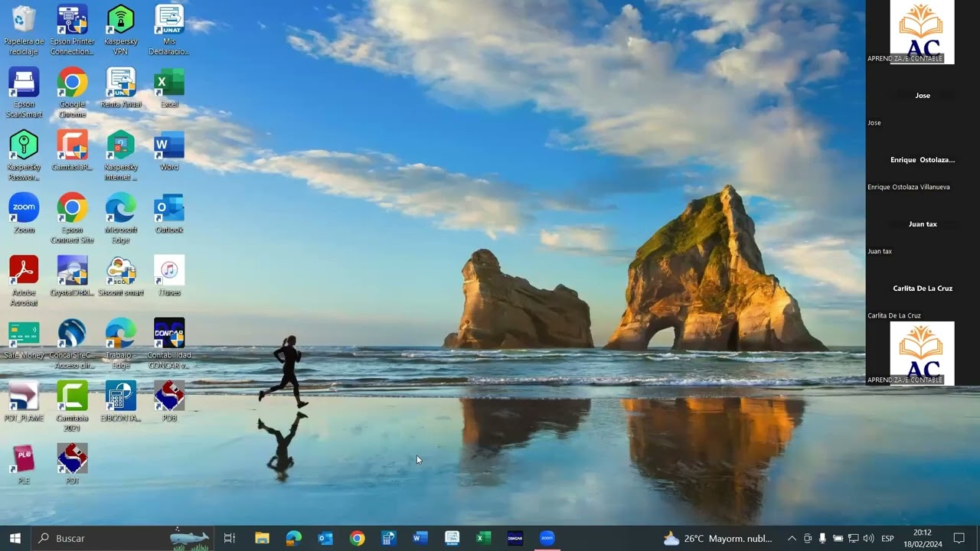Open network settings tray icon

click(x=853, y=538)
